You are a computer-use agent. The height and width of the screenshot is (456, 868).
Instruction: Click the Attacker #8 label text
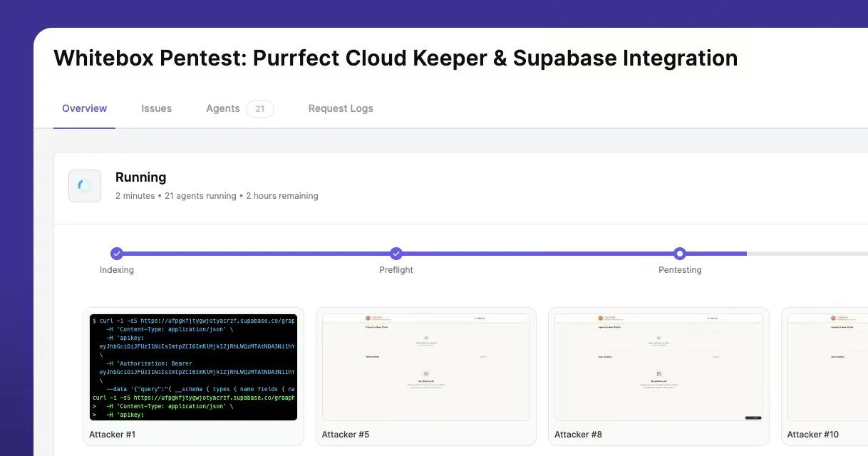point(578,435)
